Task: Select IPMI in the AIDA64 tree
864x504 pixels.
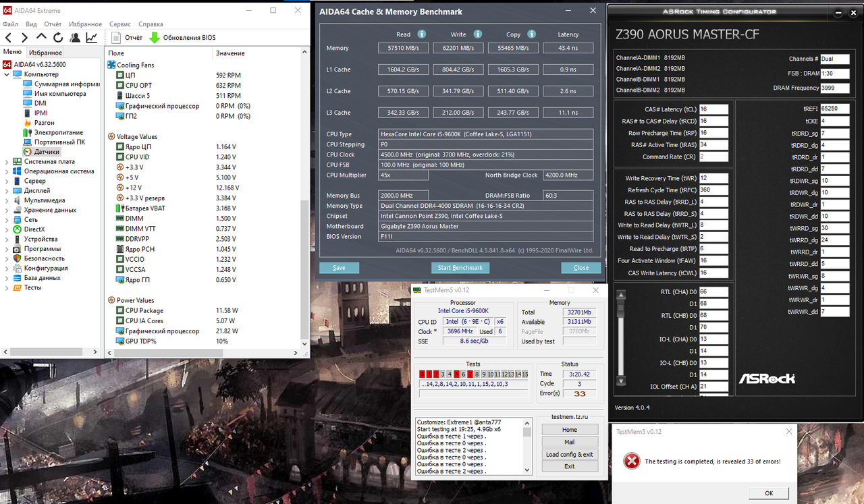Action: 35,113
